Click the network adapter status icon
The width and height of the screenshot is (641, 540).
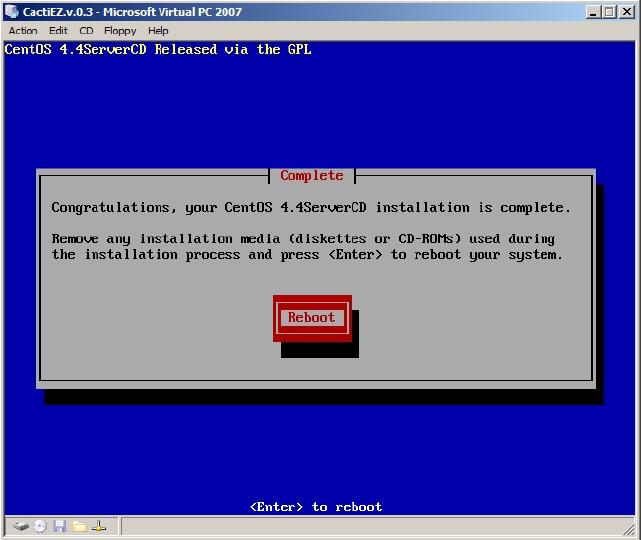coord(99,526)
